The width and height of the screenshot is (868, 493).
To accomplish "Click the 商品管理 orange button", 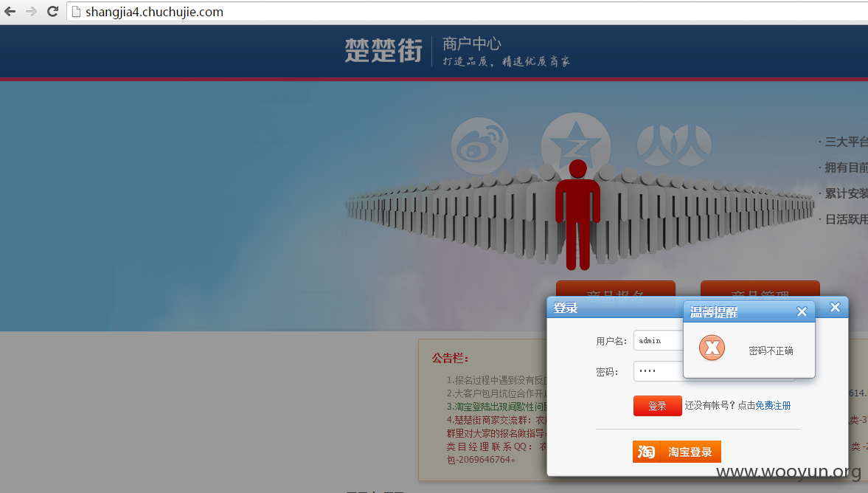I will 760,289.
